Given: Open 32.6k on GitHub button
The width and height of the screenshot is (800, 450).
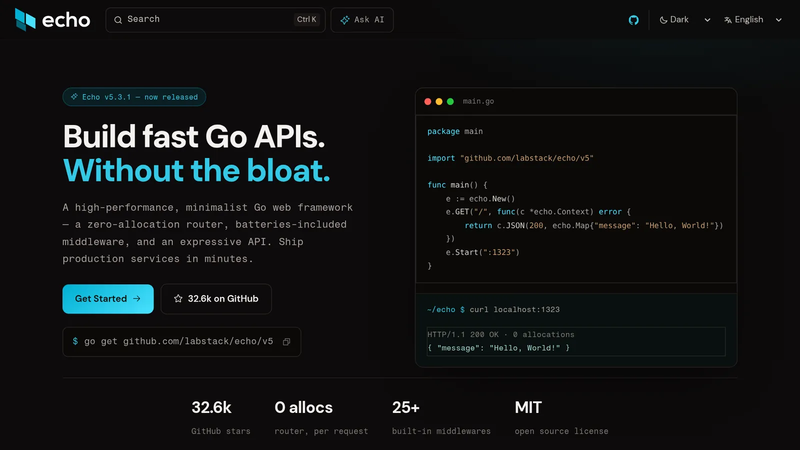Looking at the screenshot, I should click(216, 298).
